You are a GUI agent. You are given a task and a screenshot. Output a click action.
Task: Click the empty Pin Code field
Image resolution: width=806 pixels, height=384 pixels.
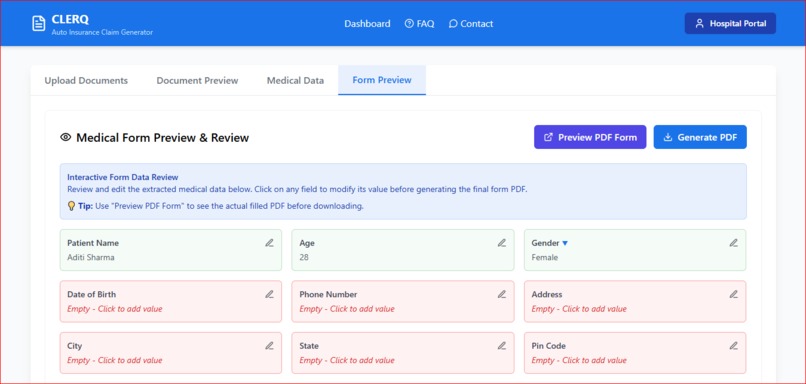(635, 353)
